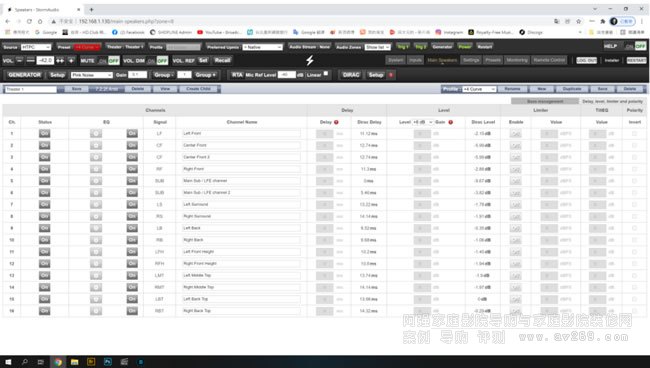This screenshot has width=650, height=368.
Task: Open the Source dropdown showing HTPC
Action: (x=36, y=47)
